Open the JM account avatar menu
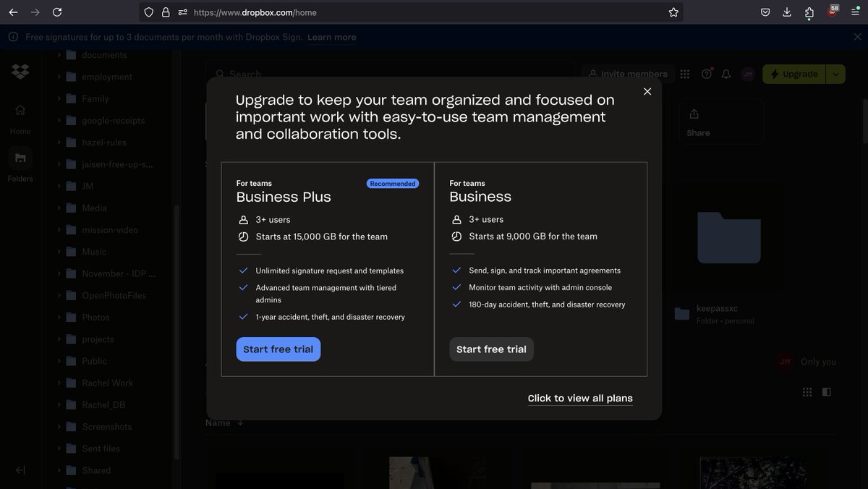The width and height of the screenshot is (868, 489). point(748,74)
